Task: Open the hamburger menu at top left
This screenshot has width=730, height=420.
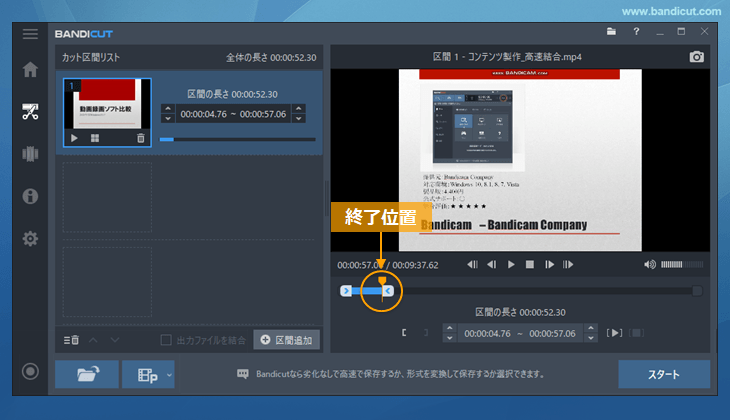Action: click(x=30, y=33)
